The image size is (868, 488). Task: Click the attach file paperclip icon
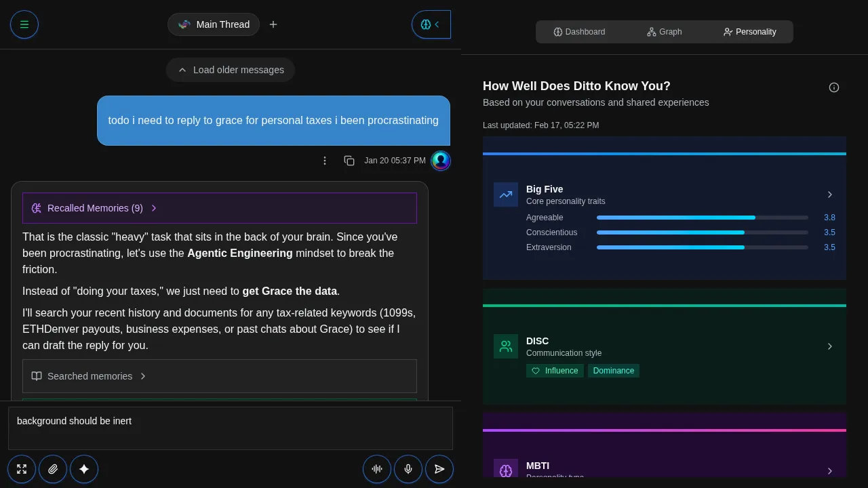coord(53,469)
